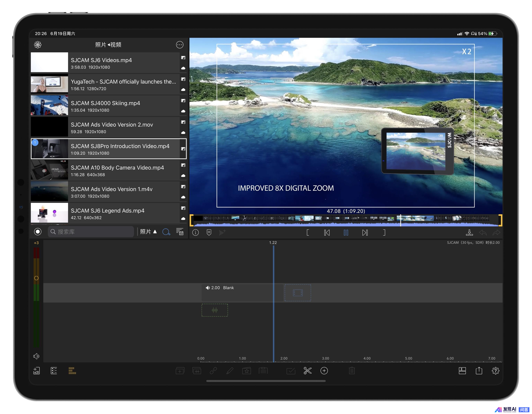The height and width of the screenshot is (414, 532).
Task: Click the audio waveform add icon
Action: coord(222,232)
